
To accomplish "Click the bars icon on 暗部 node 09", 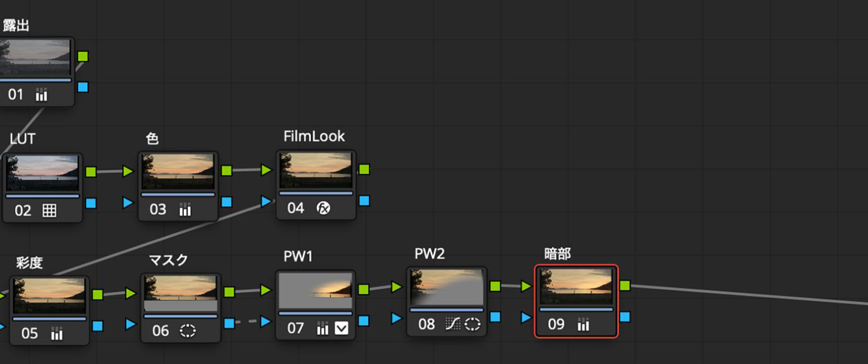I will pos(583,325).
